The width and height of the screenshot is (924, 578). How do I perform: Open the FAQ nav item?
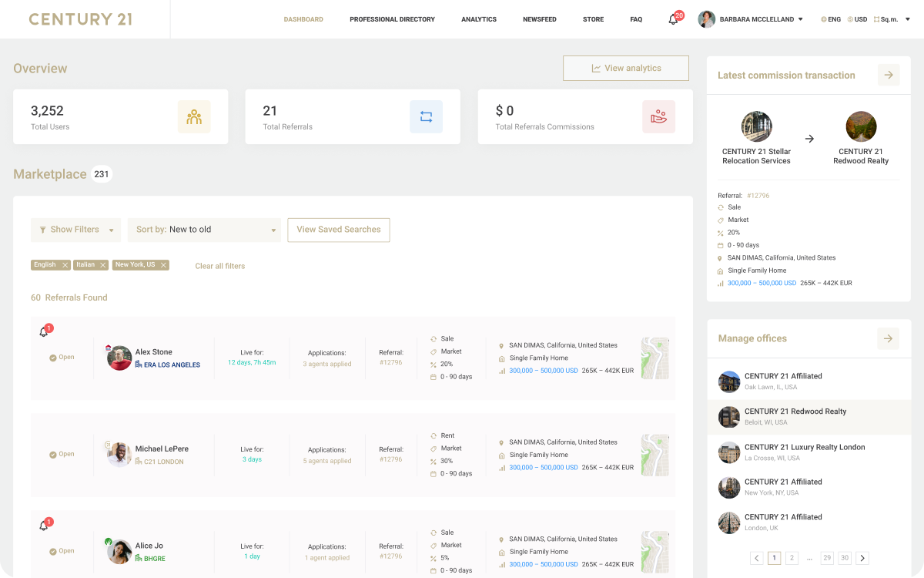tap(636, 19)
